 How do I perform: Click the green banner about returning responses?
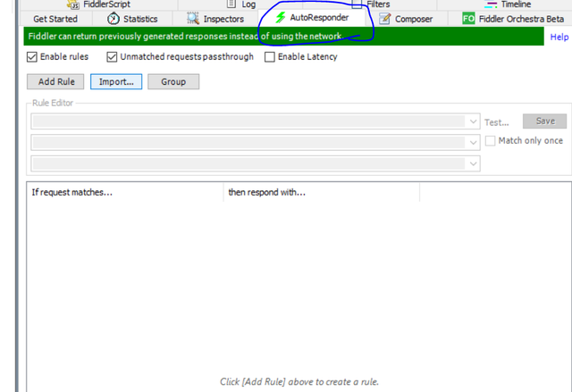pyautogui.click(x=283, y=37)
